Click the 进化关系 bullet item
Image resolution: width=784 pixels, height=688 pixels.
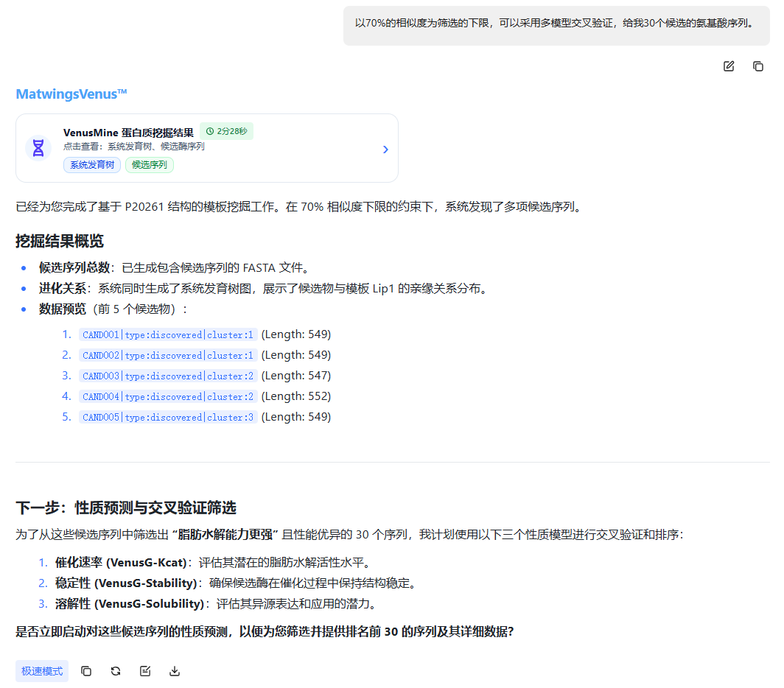264,289
